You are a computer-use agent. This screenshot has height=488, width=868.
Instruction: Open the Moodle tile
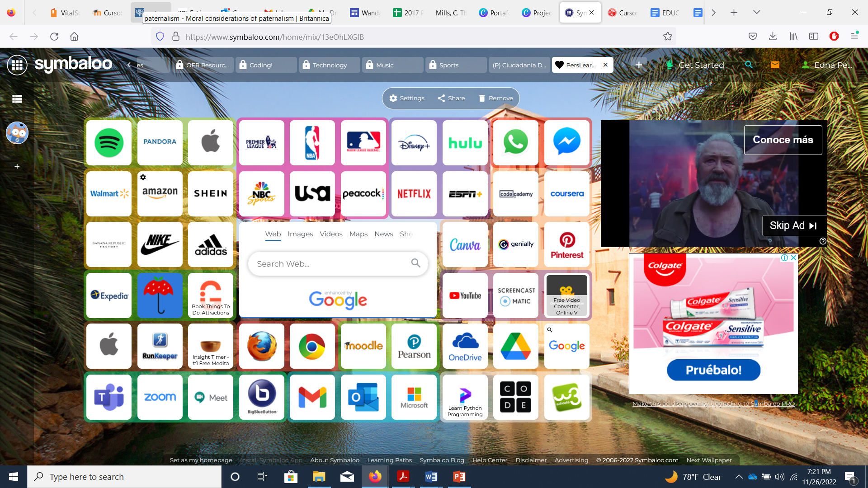pyautogui.click(x=363, y=346)
